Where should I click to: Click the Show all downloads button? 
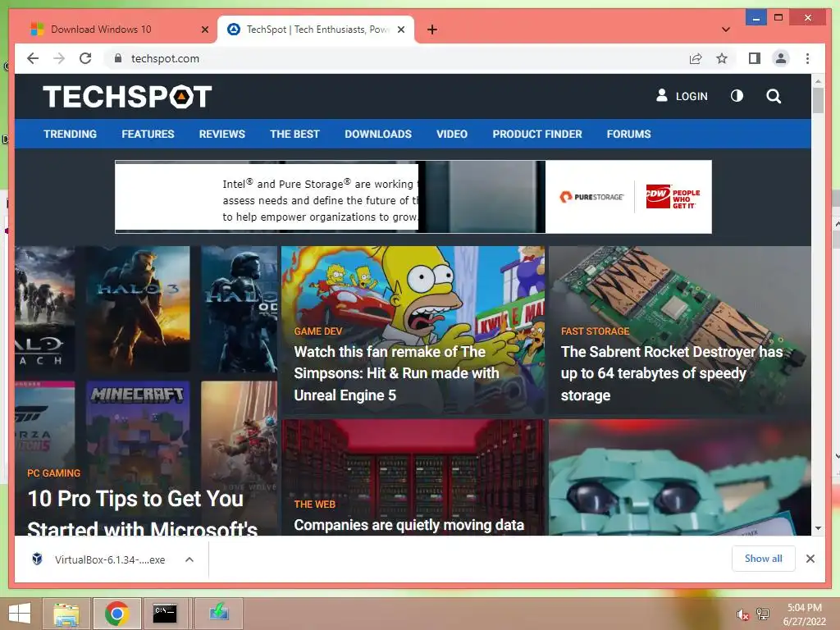point(764,559)
